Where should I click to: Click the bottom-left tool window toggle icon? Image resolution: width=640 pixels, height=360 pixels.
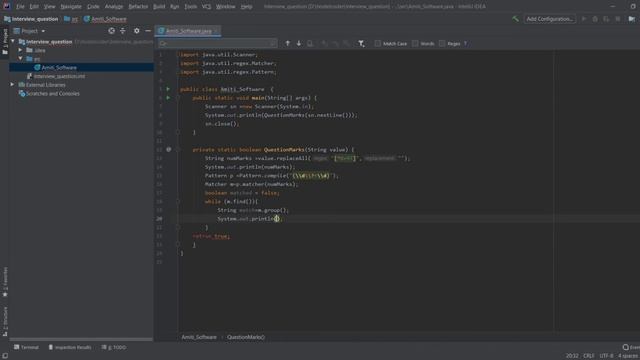pos(5,356)
